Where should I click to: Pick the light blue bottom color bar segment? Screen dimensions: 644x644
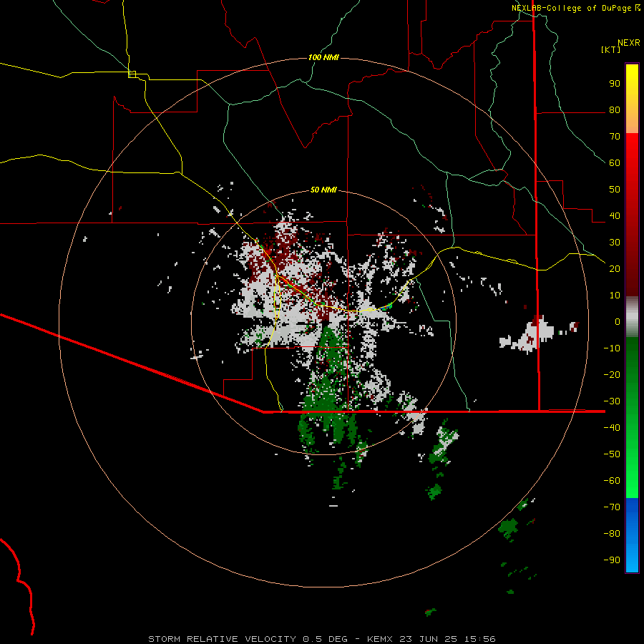(x=632, y=559)
